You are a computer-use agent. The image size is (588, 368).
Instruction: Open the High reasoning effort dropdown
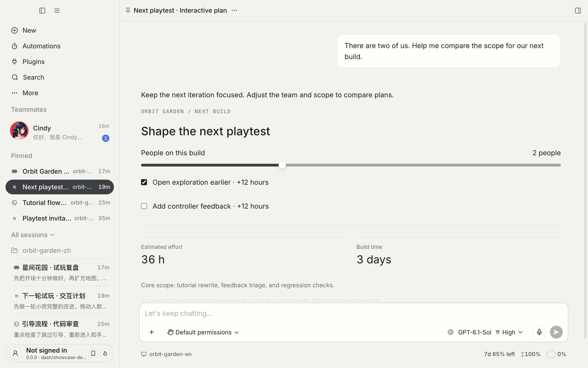pos(509,332)
